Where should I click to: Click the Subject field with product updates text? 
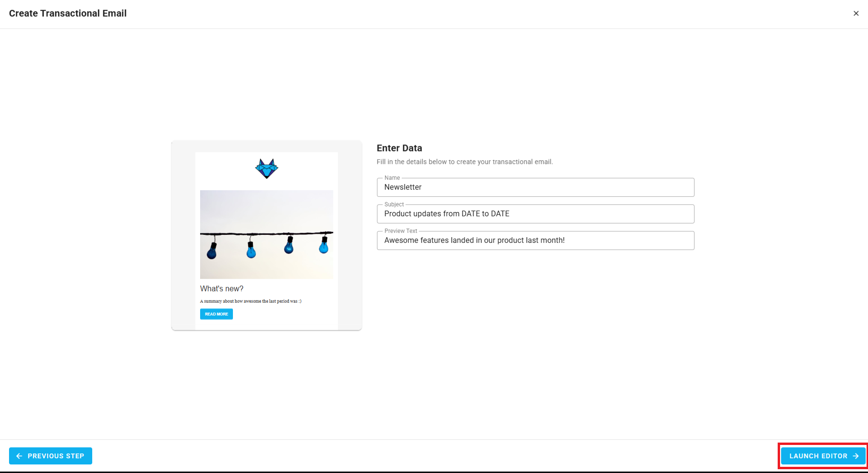(x=535, y=214)
